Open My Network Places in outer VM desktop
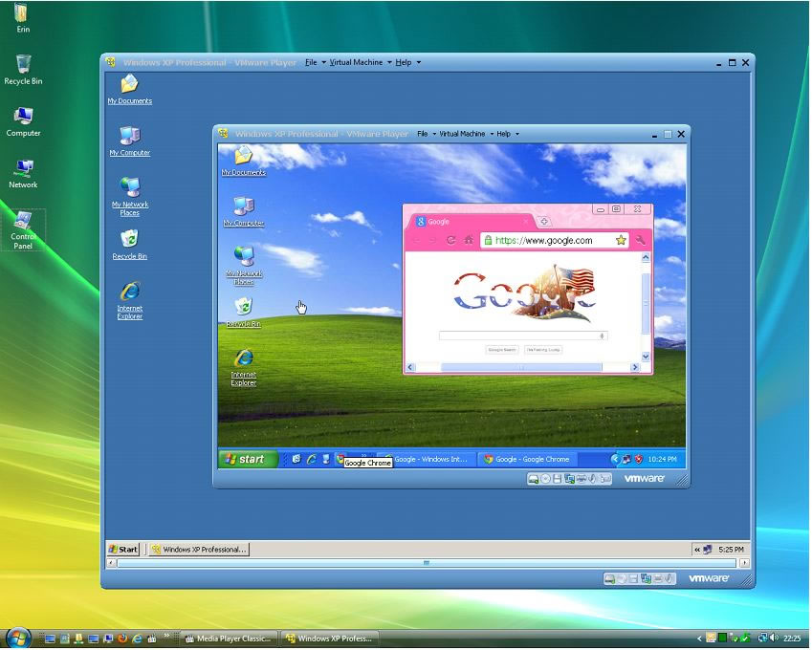812x650 pixels. [x=129, y=197]
